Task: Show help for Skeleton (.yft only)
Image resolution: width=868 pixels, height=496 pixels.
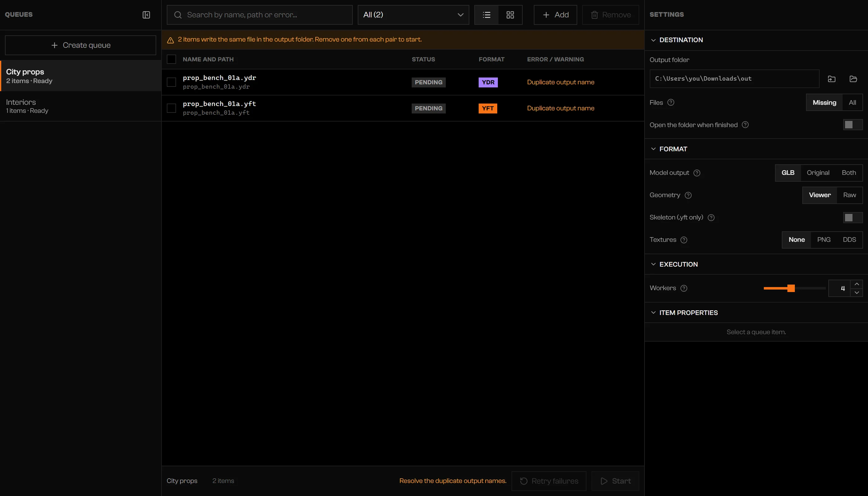Action: click(x=711, y=217)
